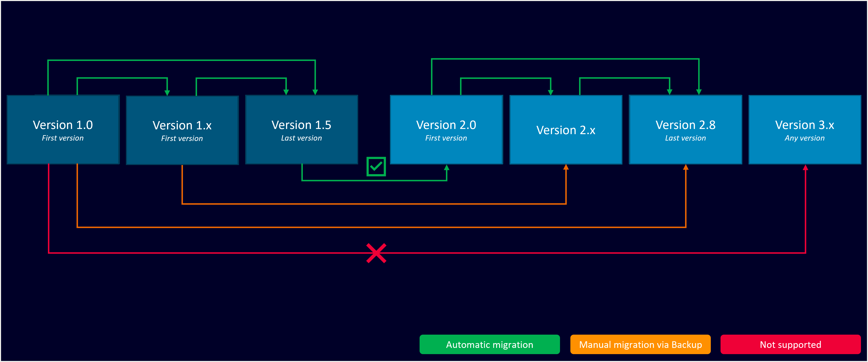Select the Version 1.x box
This screenshot has width=868, height=362.
pos(182,130)
